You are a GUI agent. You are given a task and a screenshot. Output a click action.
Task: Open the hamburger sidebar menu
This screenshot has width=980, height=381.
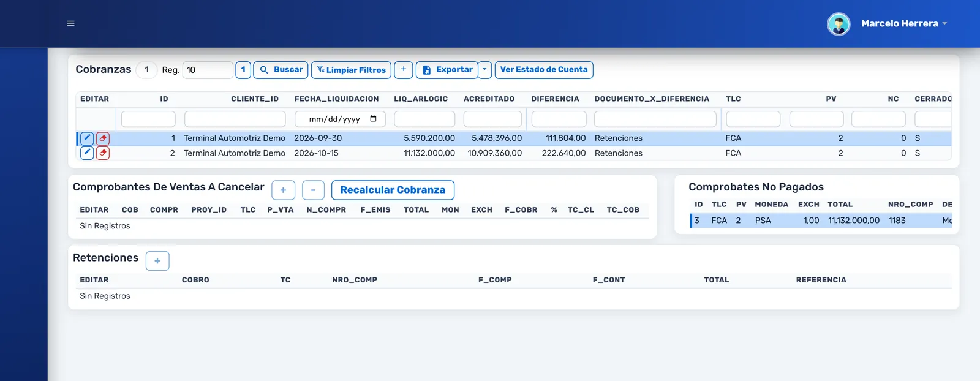70,23
